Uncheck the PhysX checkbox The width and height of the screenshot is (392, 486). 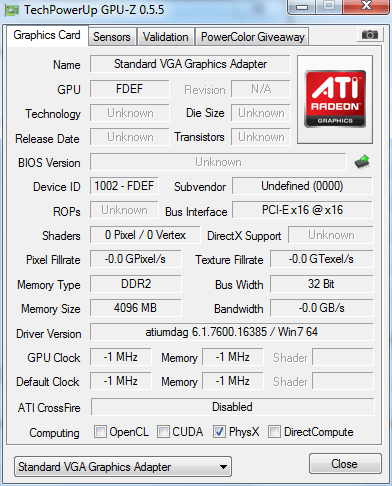click(x=219, y=431)
